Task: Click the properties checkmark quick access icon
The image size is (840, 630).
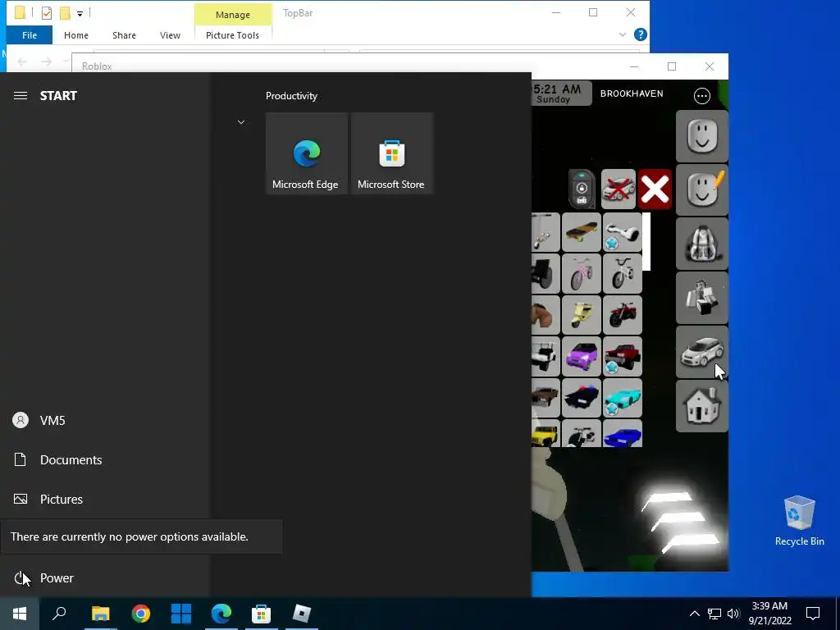Action: click(x=47, y=13)
